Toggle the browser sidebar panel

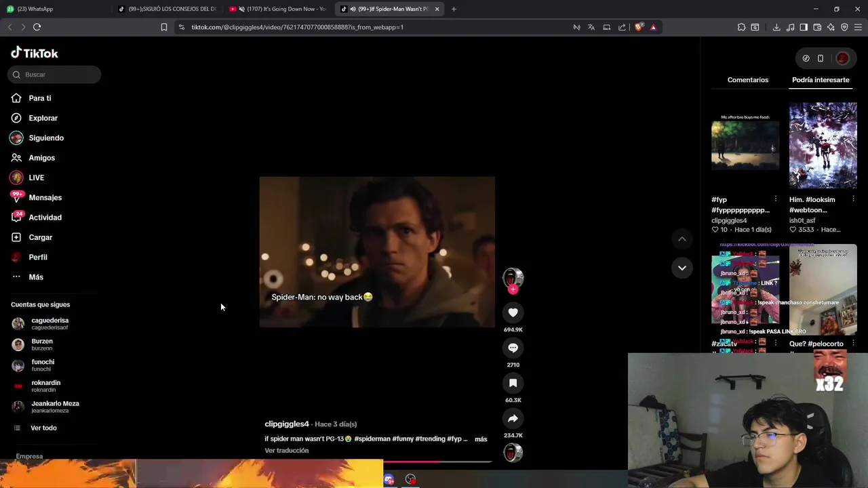(804, 27)
